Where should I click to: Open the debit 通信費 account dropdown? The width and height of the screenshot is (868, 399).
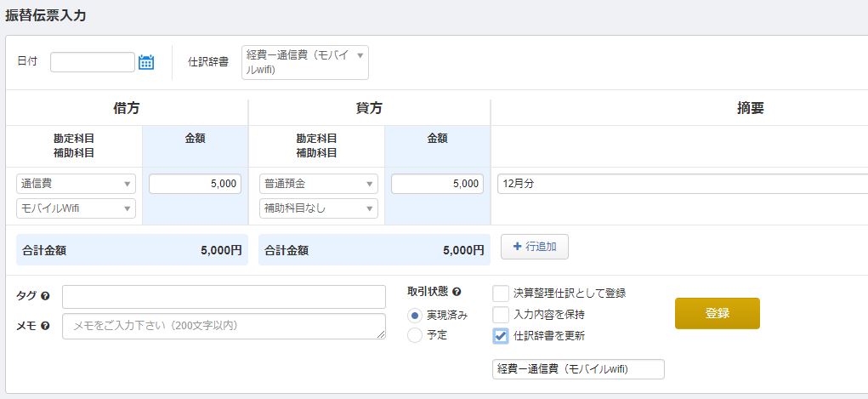[76, 184]
